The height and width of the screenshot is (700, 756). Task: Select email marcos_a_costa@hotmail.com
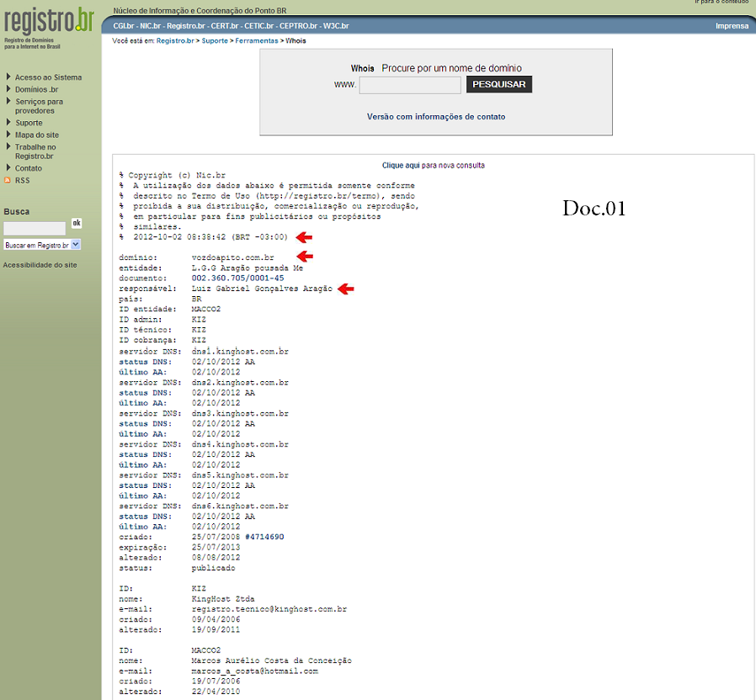pos(254,671)
